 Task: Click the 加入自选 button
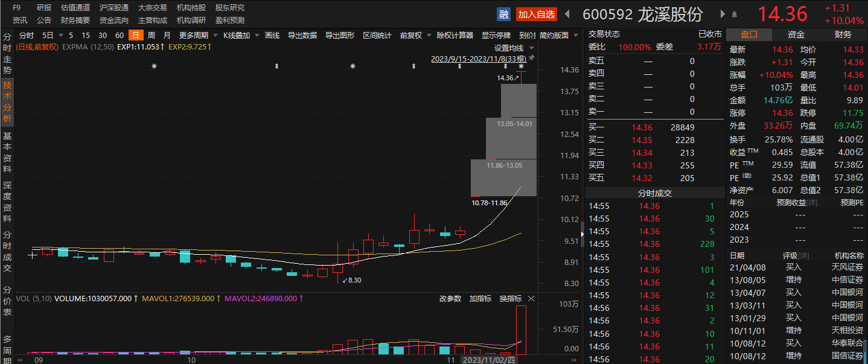pos(536,14)
